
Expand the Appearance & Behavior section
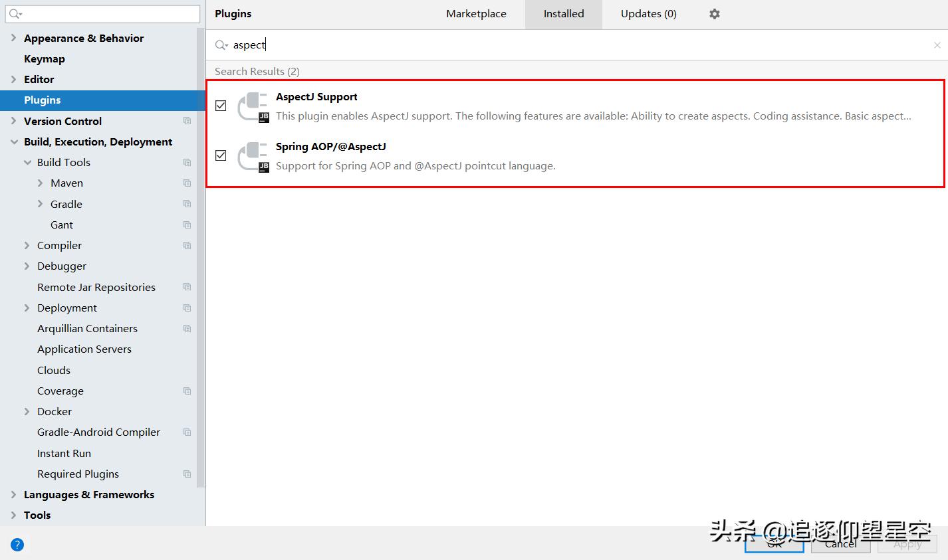coord(13,38)
